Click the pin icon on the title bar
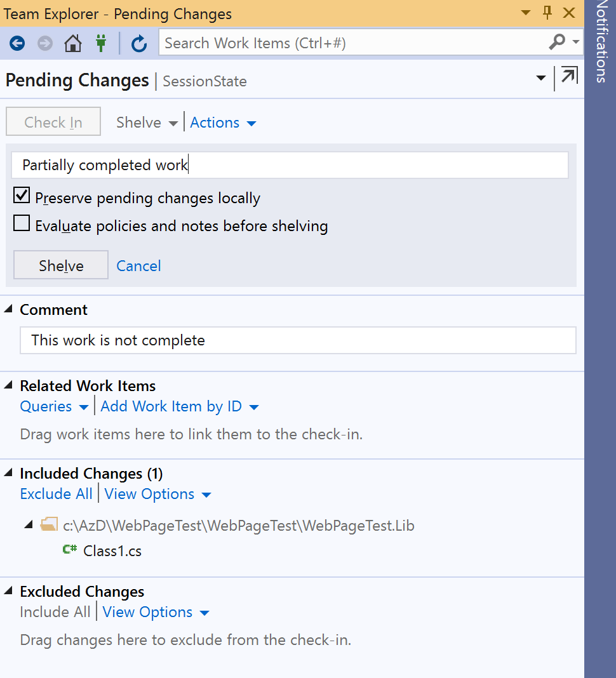This screenshot has width=616, height=678. click(547, 13)
